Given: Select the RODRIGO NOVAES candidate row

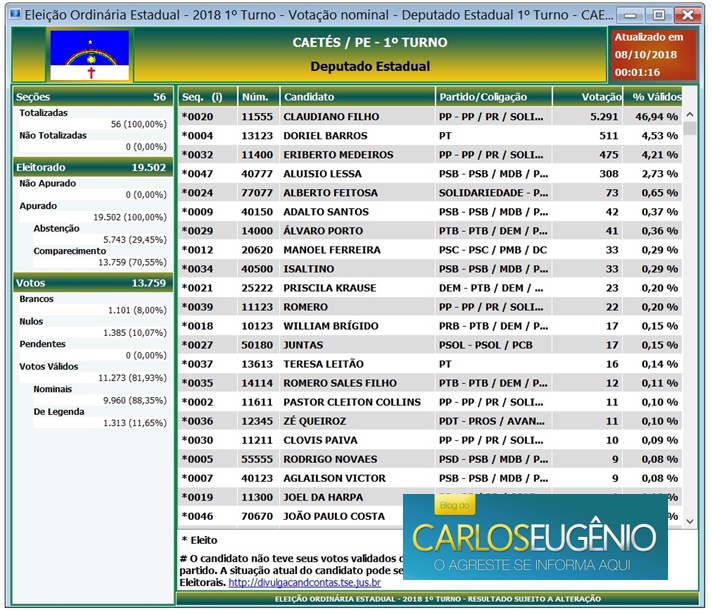Looking at the screenshot, I should pyautogui.click(x=430, y=460).
